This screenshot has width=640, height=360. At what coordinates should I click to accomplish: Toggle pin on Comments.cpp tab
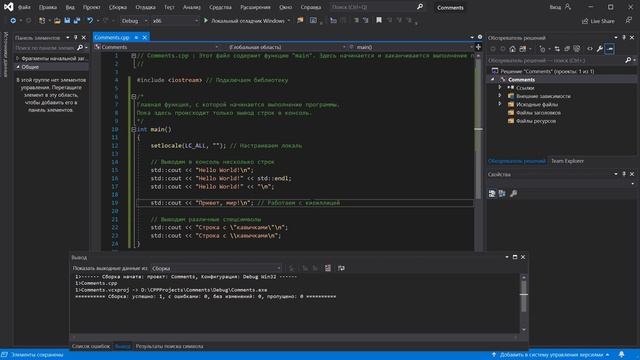[136, 38]
